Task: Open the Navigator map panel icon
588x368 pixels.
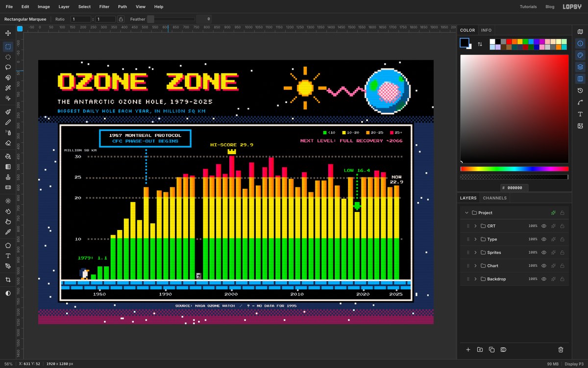Action: click(580, 31)
